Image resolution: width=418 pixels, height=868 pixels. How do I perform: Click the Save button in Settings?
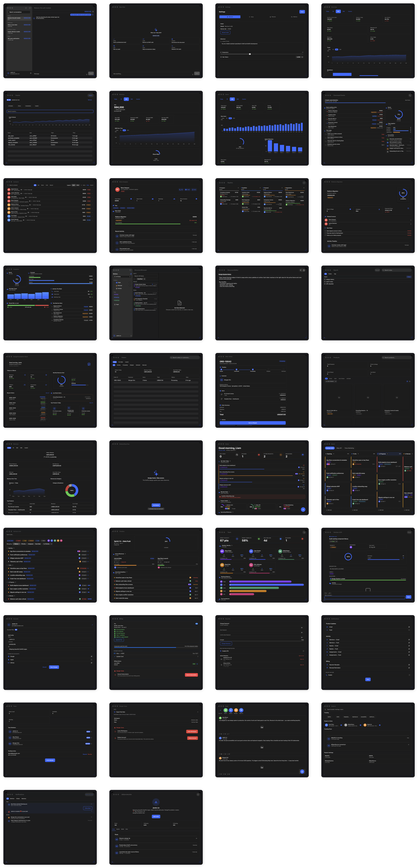pos(302,11)
